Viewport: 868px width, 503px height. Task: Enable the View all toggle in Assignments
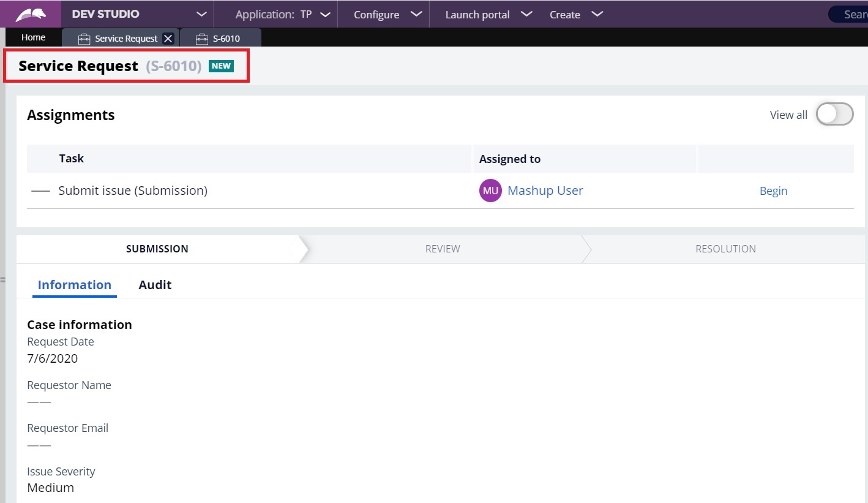tap(834, 114)
